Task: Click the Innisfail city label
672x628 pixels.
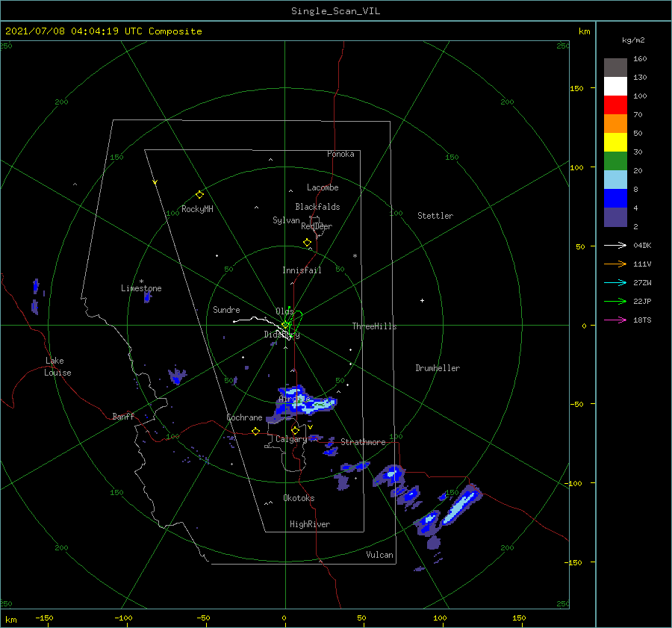Action: (x=302, y=270)
